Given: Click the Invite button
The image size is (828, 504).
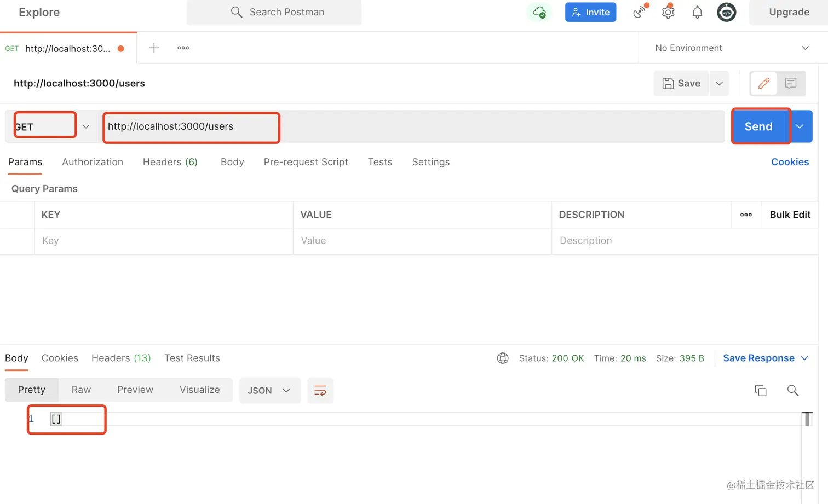Looking at the screenshot, I should click(x=591, y=12).
